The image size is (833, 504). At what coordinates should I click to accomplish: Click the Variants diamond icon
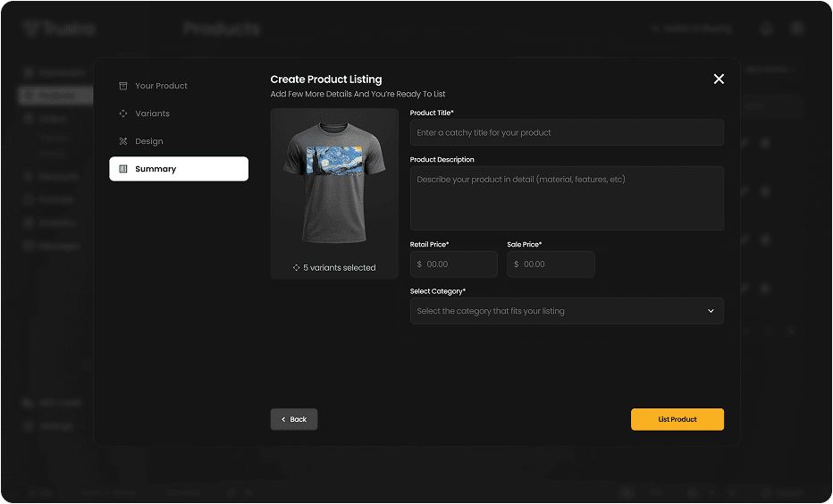coord(123,113)
